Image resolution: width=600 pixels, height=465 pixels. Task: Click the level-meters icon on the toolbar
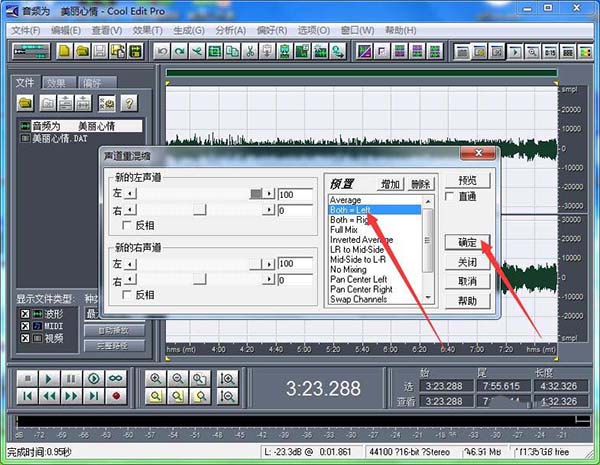click(x=586, y=51)
